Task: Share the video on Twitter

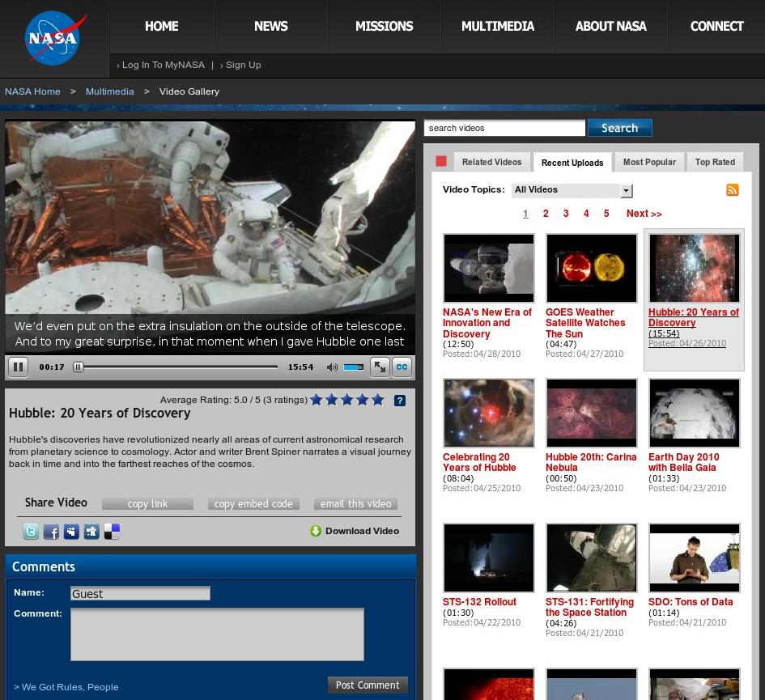Action: click(x=30, y=532)
